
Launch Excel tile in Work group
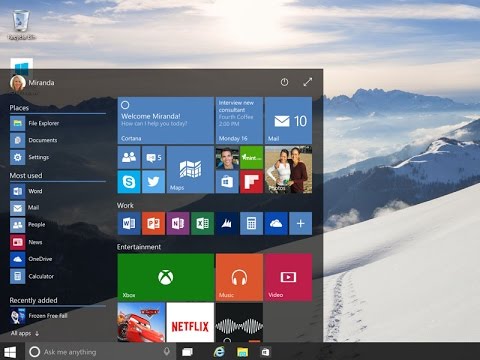pos(203,223)
